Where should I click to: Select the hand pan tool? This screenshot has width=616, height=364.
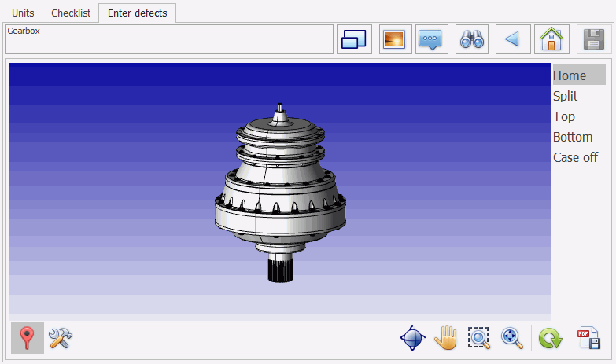[446, 338]
